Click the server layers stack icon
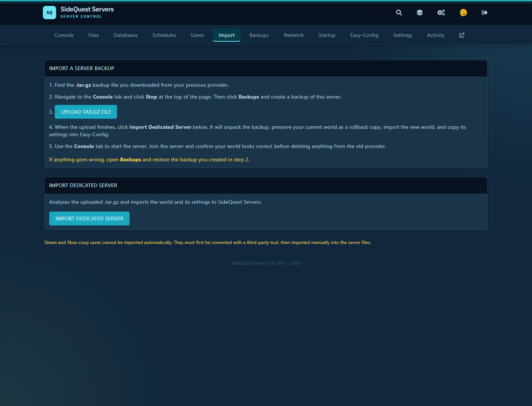Screen dimensions: 532x406 click(420, 13)
